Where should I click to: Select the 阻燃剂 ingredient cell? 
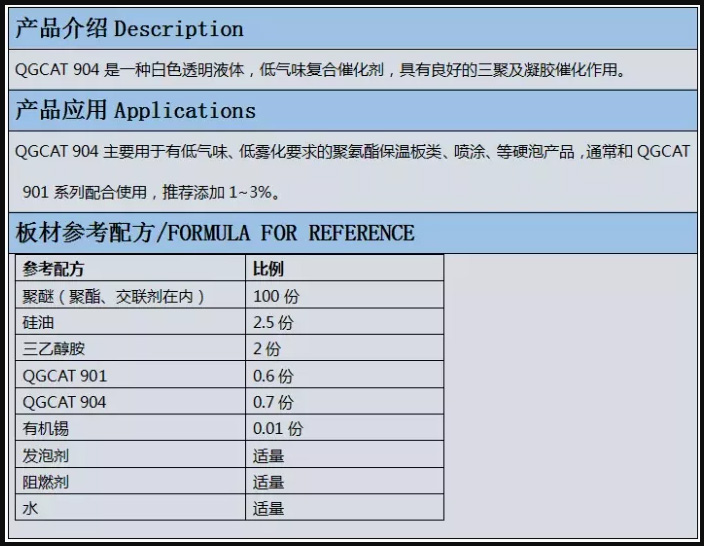pyautogui.click(x=46, y=482)
